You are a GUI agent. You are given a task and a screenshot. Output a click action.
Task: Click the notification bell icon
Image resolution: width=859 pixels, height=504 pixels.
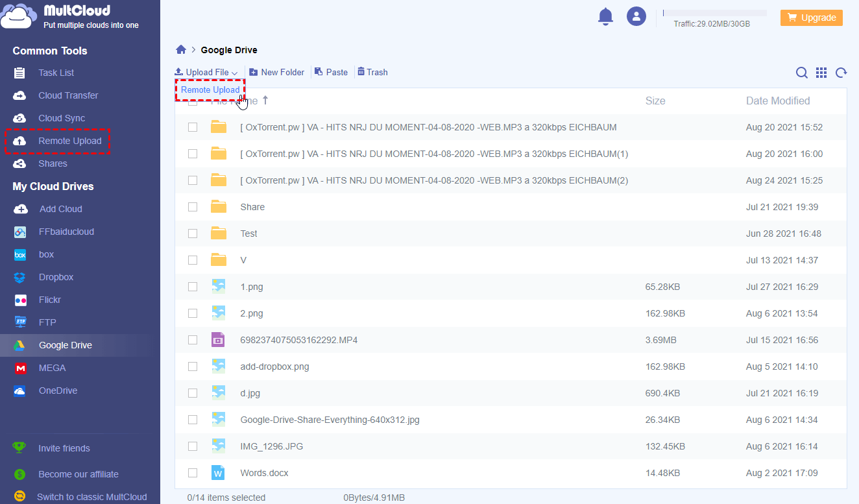coord(605,16)
